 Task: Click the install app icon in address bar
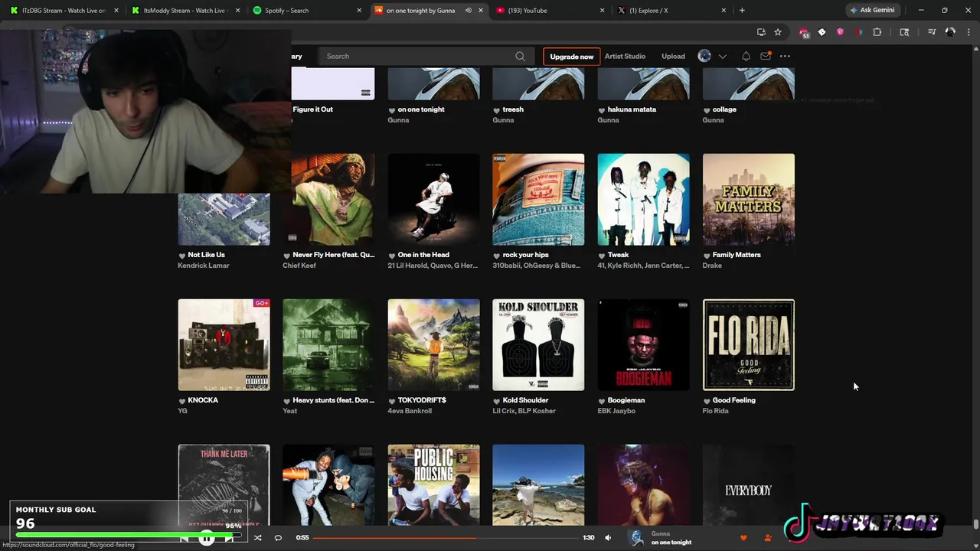[761, 32]
